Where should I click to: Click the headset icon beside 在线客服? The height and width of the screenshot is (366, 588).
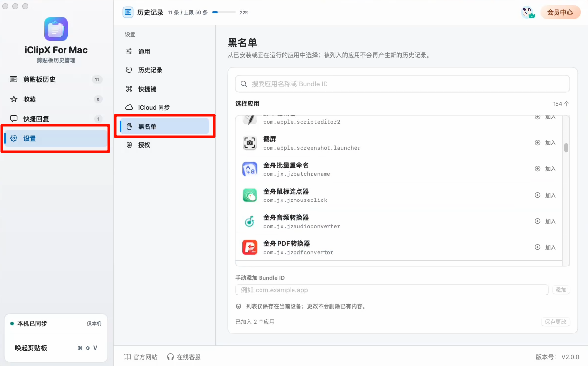pyautogui.click(x=170, y=357)
